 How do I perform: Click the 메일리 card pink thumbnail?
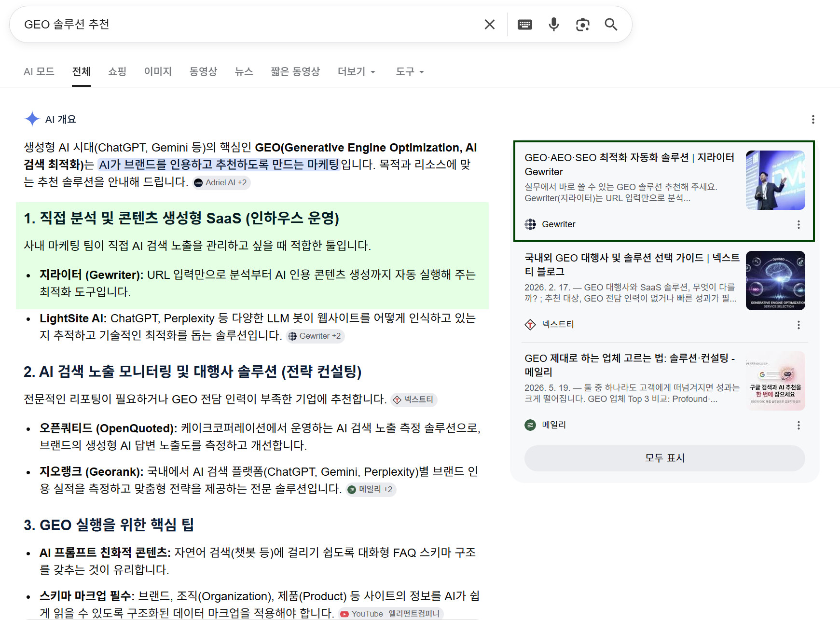[775, 381]
